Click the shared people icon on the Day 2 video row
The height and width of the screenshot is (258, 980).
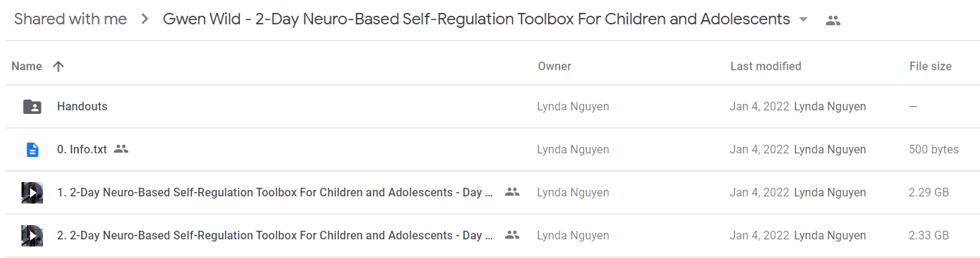pyautogui.click(x=511, y=235)
